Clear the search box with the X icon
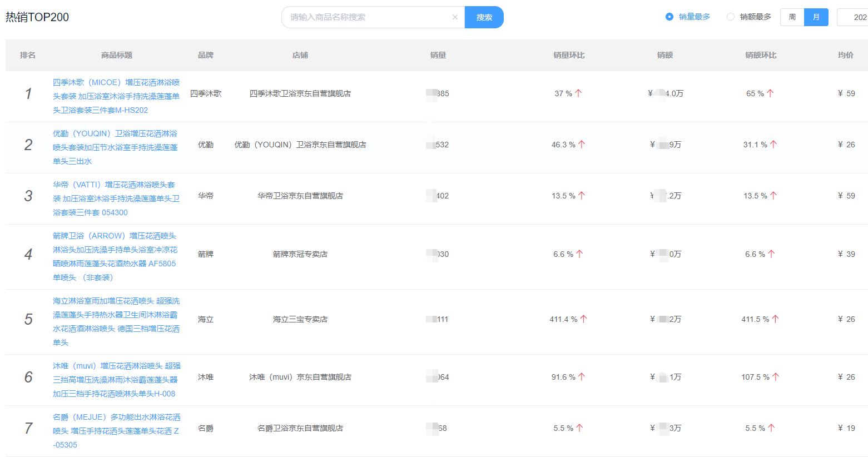The image size is (868, 457). tap(455, 17)
